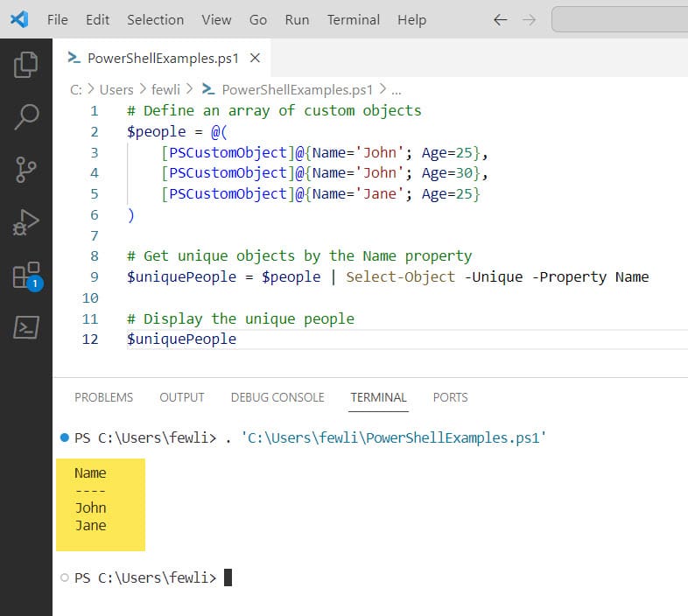Go back with the left arrow

click(x=500, y=20)
